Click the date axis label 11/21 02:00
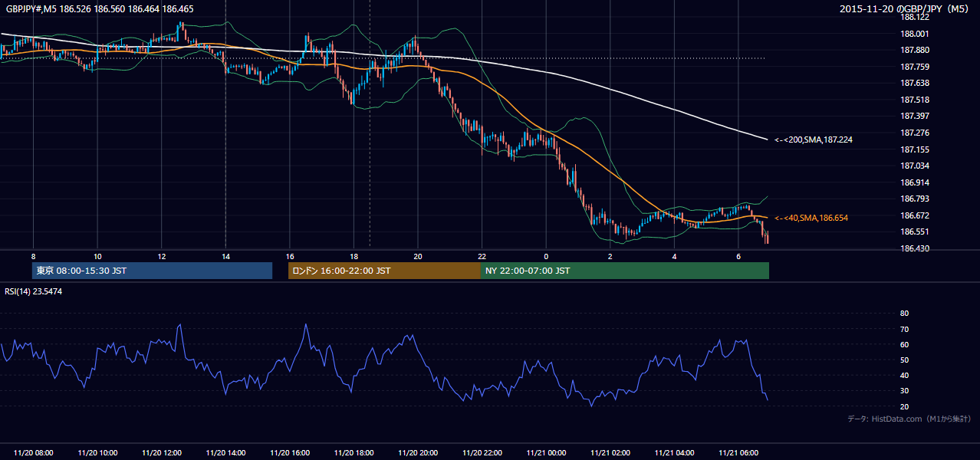The width and height of the screenshot is (980, 460). tap(610, 452)
